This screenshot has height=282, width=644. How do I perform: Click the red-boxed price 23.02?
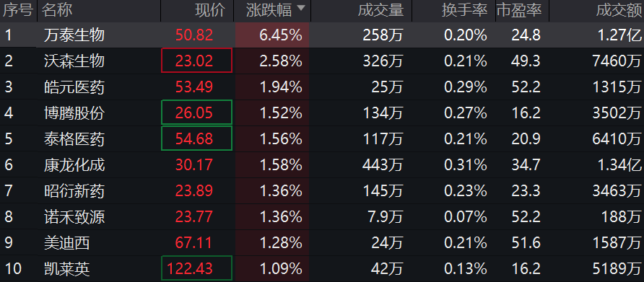pos(196,61)
